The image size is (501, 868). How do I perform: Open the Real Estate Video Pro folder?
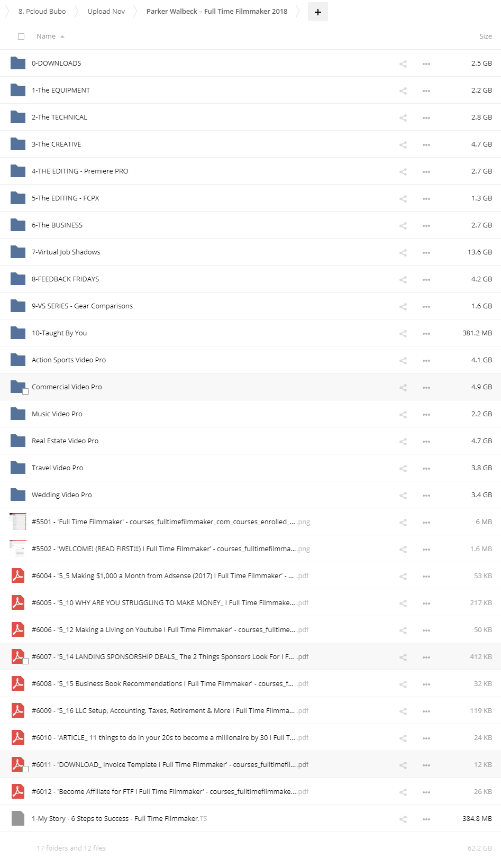65,441
